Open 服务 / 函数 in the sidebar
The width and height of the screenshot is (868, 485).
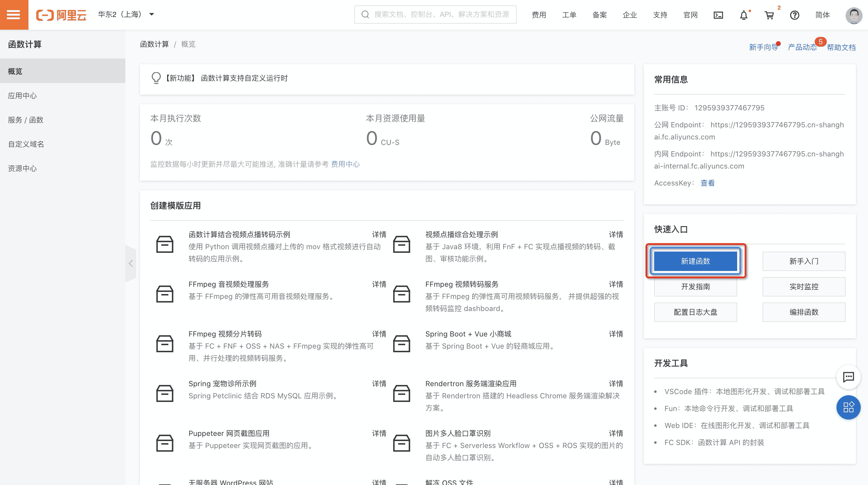click(x=26, y=120)
